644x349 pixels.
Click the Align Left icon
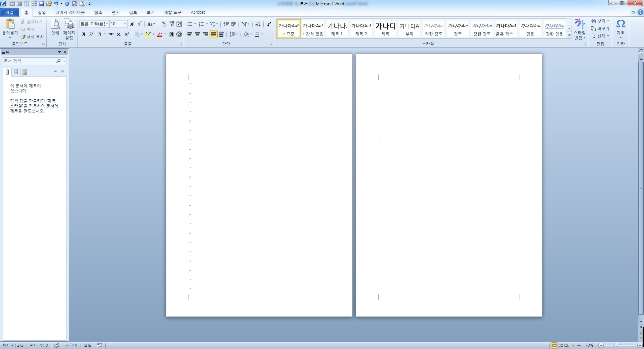[x=190, y=34]
